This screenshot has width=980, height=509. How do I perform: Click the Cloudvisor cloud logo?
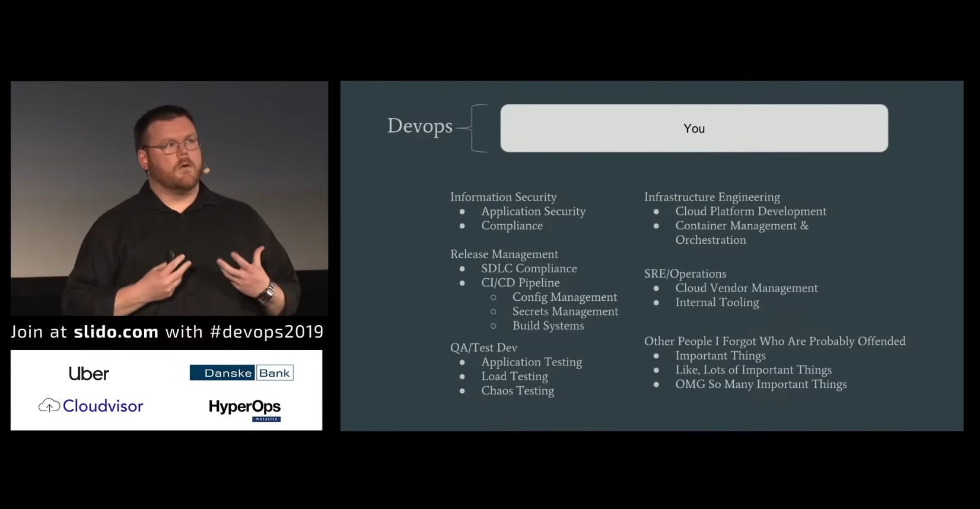tap(50, 406)
